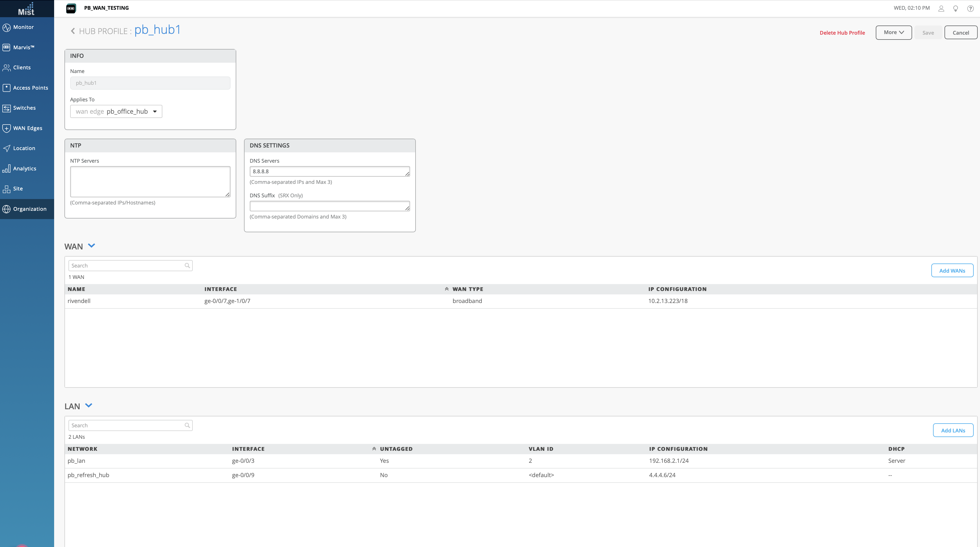This screenshot has width=980, height=547.
Task: Click into the DNS Servers field
Action: 329,172
